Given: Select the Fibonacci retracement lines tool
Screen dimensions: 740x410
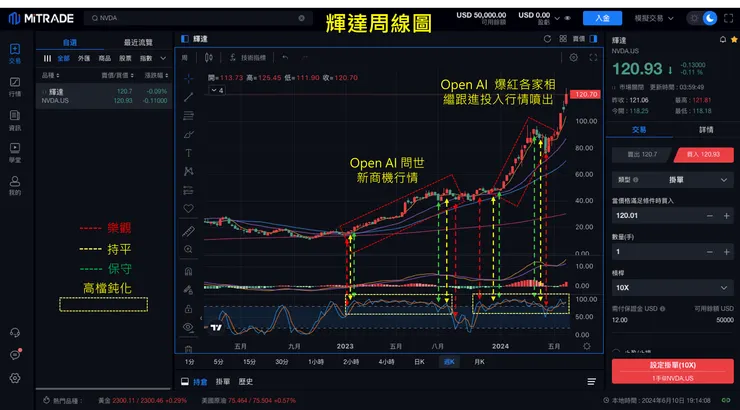Looking at the screenshot, I should click(188, 116).
